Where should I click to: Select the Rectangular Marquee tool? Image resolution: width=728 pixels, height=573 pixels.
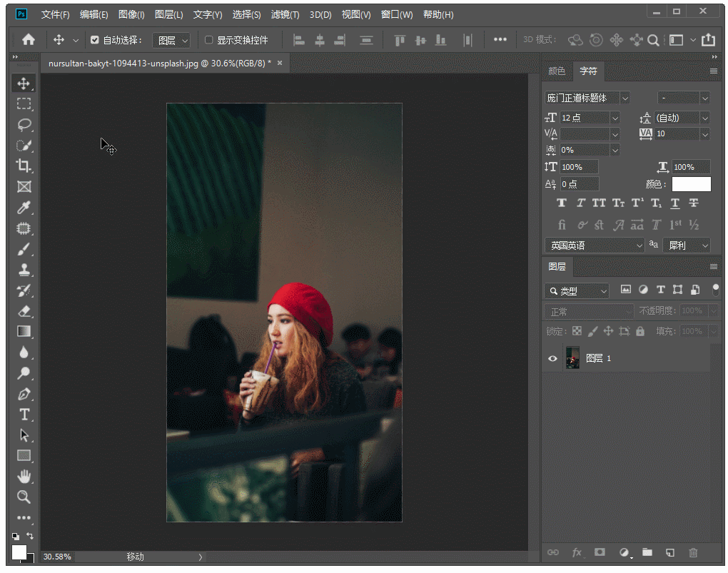pos(24,103)
